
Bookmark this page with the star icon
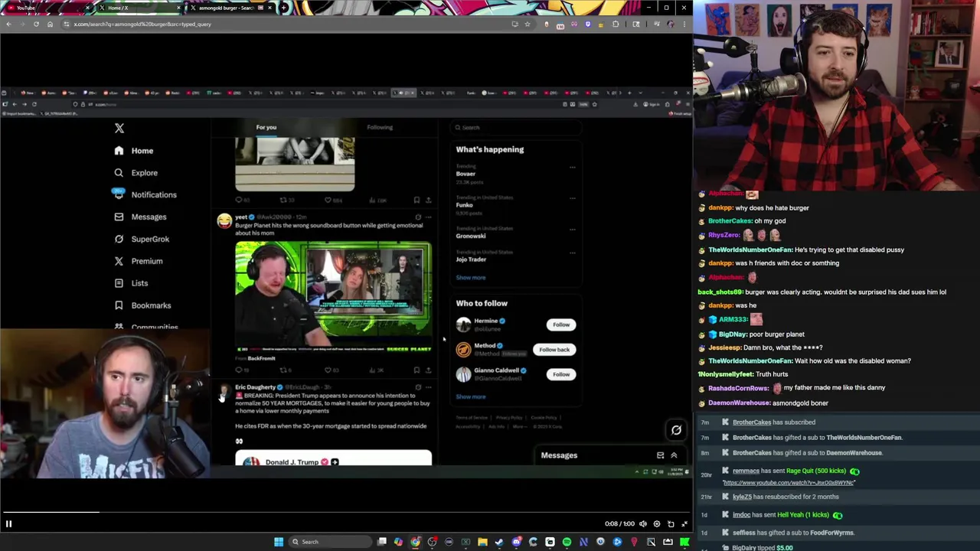coord(527,24)
